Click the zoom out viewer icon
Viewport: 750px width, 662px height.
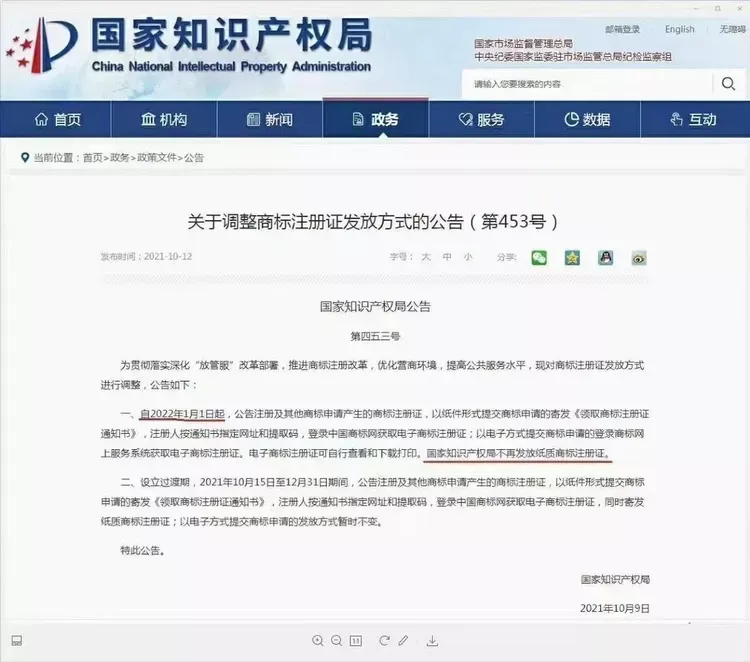tap(337, 640)
